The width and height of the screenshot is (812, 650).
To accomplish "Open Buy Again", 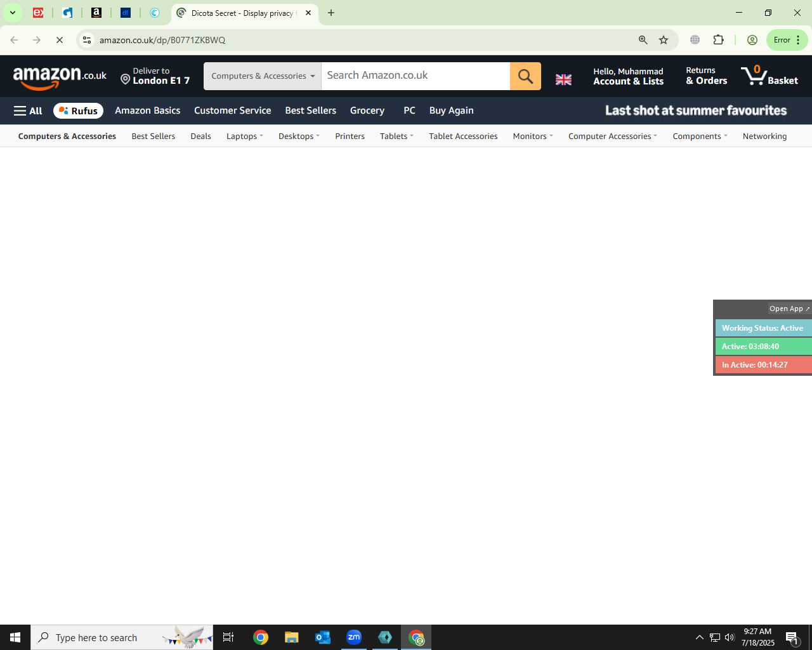I will click(x=452, y=110).
